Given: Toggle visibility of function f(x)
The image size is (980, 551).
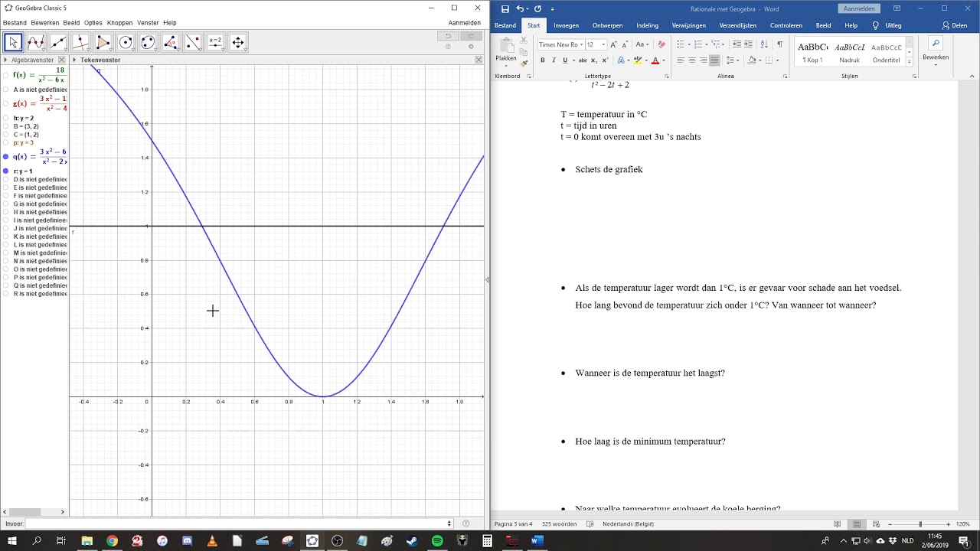Looking at the screenshot, I should (x=6, y=75).
